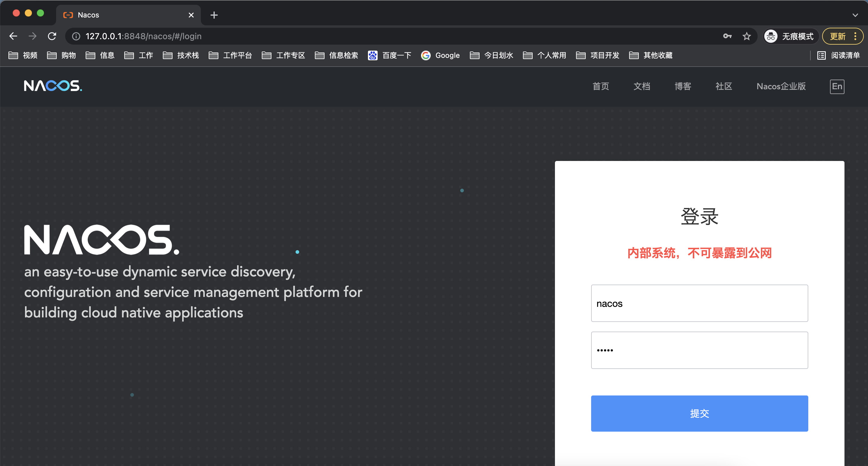Viewport: 868px width, 466px height.
Task: Open the saved password key icon
Action: click(x=727, y=36)
